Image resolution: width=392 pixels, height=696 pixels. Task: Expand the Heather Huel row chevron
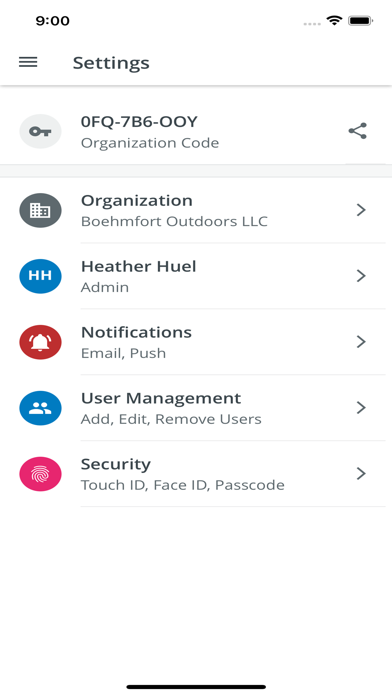coord(361,276)
